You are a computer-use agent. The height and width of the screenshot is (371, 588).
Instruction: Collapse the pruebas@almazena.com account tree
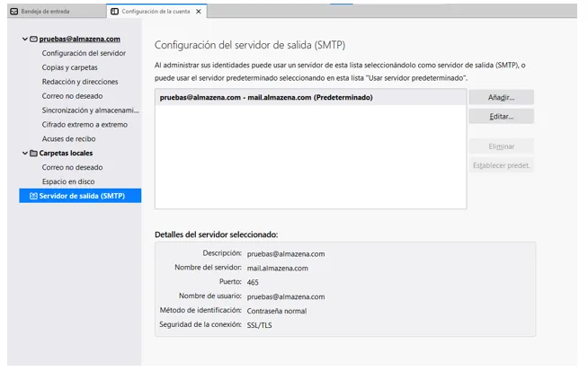point(25,39)
